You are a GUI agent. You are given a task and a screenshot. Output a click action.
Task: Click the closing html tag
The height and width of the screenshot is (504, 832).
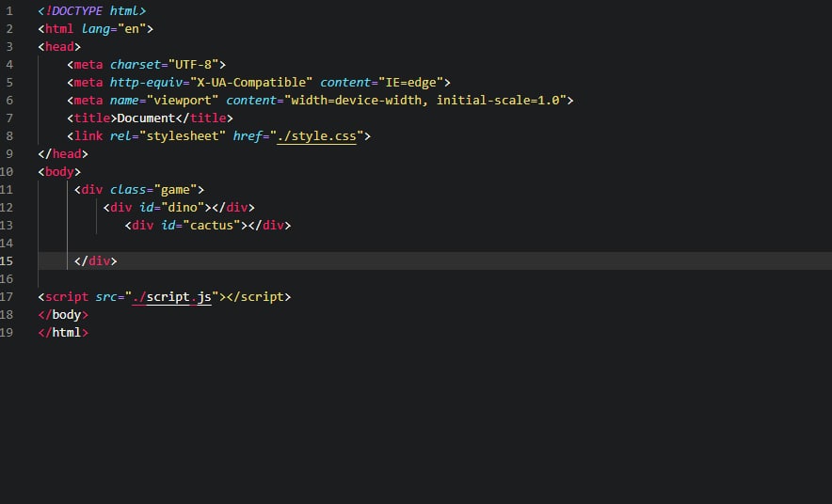coord(63,333)
